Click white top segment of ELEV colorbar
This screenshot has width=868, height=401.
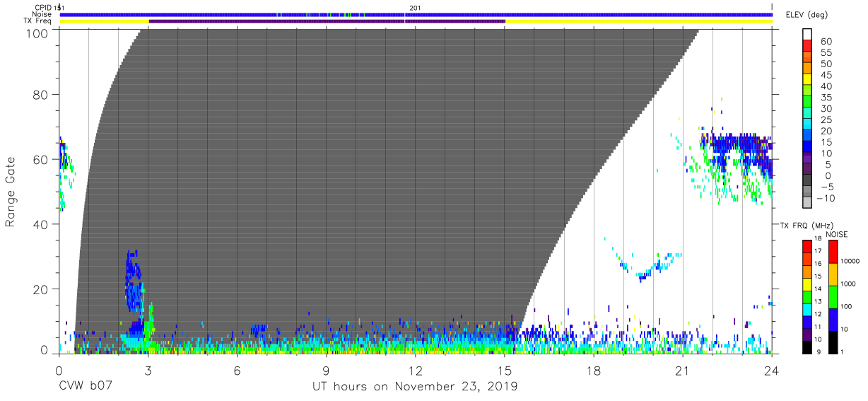[x=809, y=34]
